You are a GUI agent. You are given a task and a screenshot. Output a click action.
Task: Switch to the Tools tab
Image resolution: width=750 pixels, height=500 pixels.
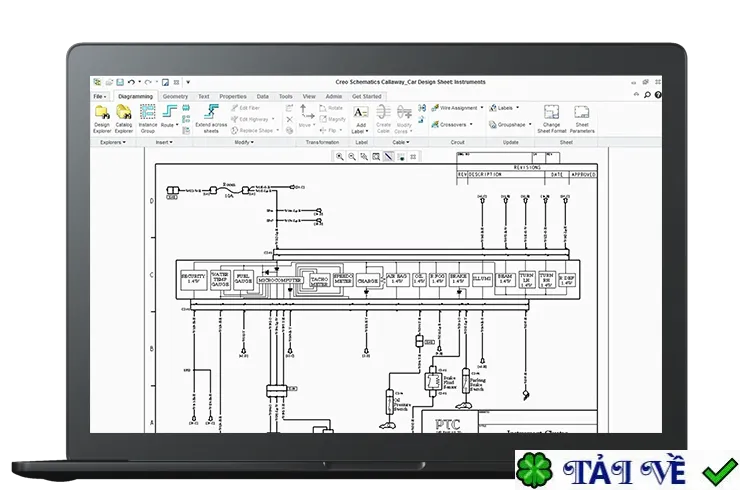286,96
